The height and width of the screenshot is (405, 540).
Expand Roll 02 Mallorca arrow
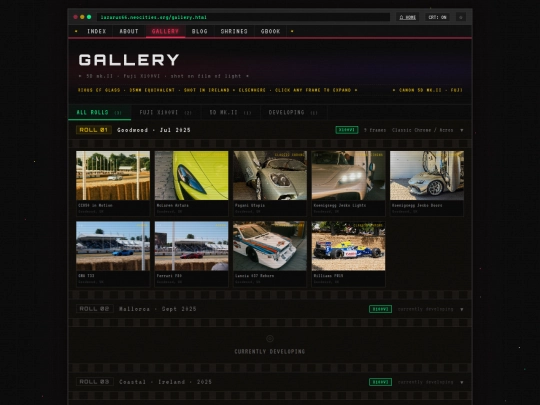(462, 309)
